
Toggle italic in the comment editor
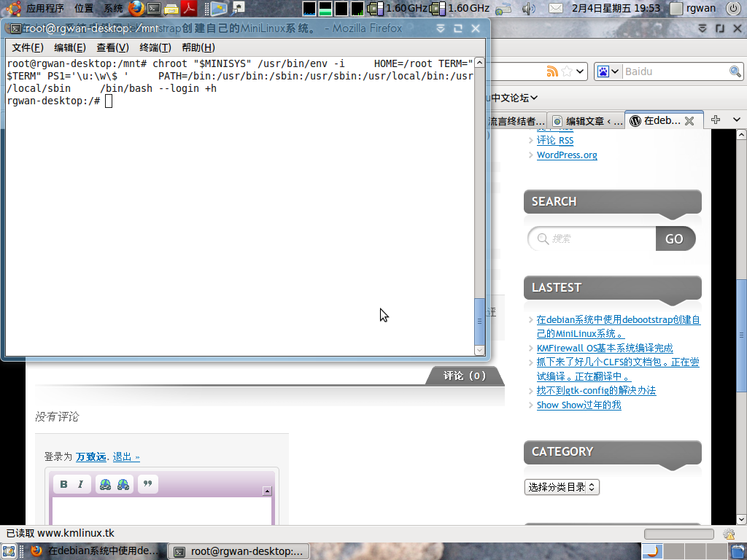[81, 484]
